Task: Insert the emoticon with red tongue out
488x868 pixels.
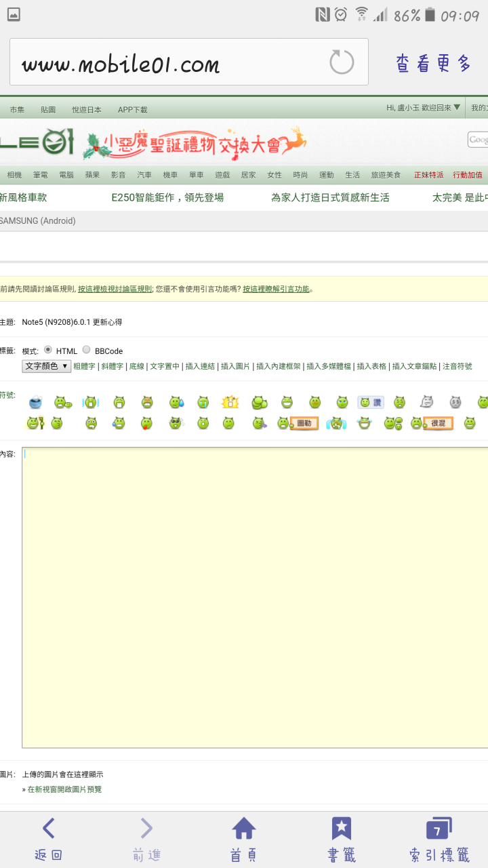Action: [146, 423]
